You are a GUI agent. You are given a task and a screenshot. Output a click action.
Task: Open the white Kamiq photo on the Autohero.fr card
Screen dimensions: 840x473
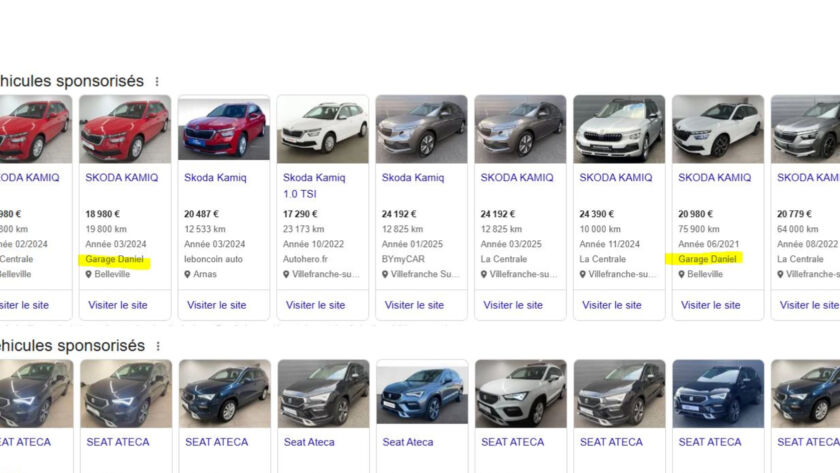point(322,129)
